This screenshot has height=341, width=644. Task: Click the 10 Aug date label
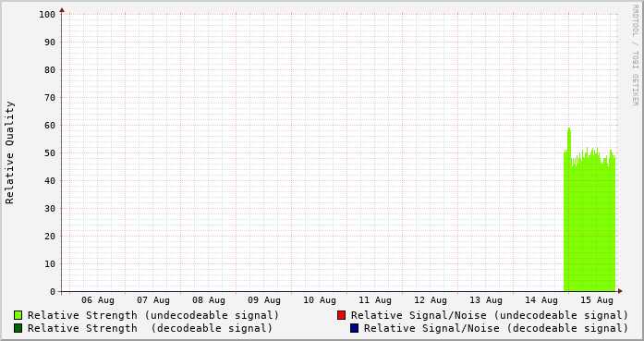pos(320,300)
